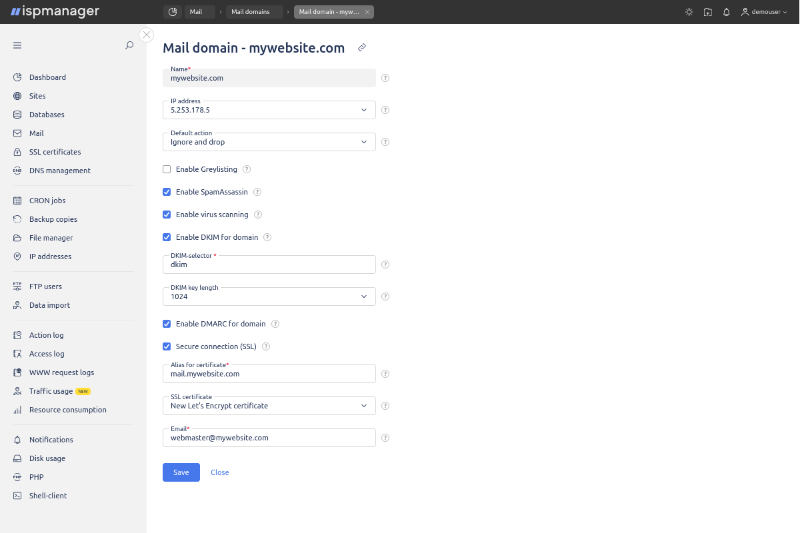Image resolution: width=800 pixels, height=533 pixels.
Task: Tick the Enable Greylisting checkbox
Action: (x=167, y=169)
